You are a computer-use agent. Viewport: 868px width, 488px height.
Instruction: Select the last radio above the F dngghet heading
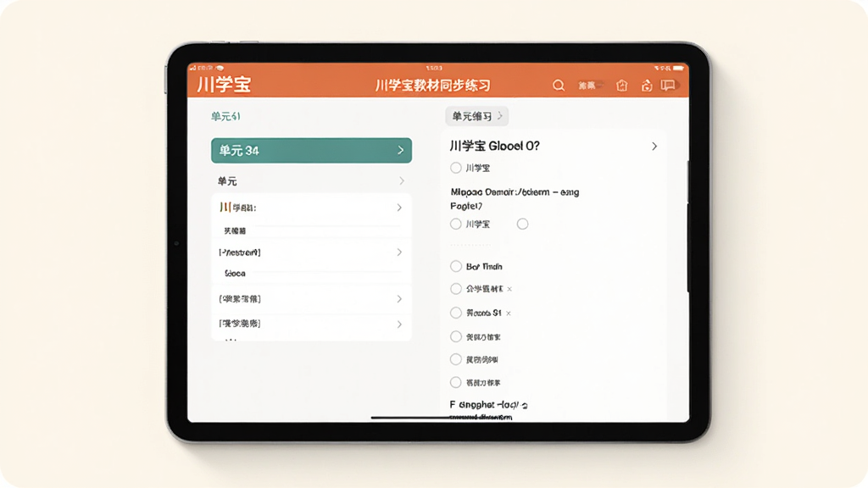point(455,382)
